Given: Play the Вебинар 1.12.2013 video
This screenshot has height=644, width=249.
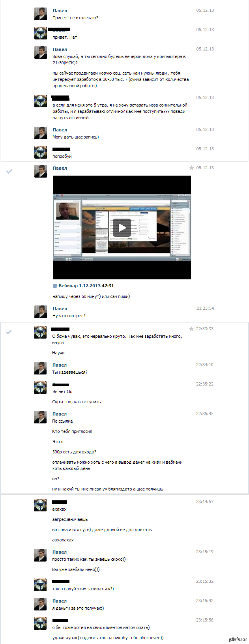Looking at the screenshot, I should (122, 228).
